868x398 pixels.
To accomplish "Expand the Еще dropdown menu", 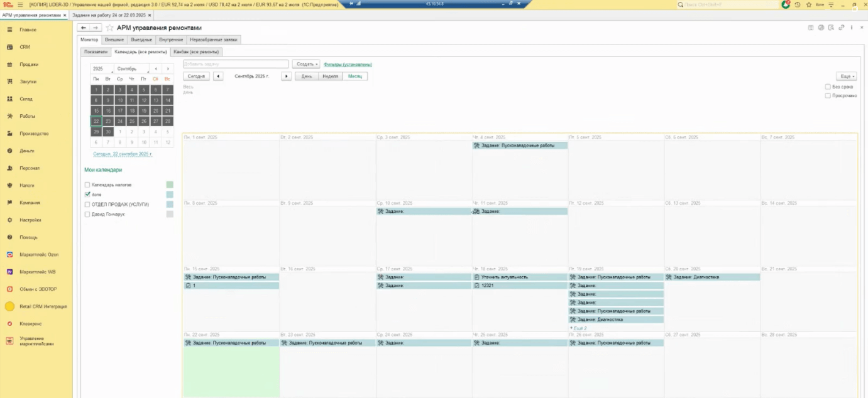I will pos(847,76).
